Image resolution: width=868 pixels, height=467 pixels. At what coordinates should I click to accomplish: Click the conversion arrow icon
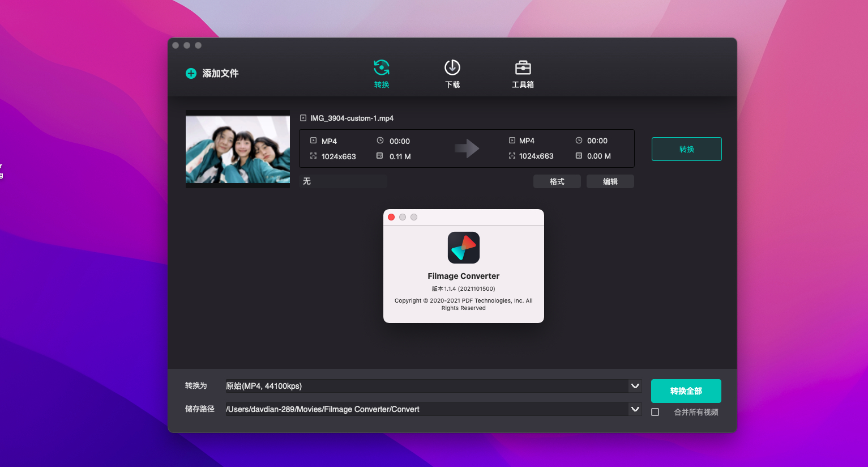[467, 148]
